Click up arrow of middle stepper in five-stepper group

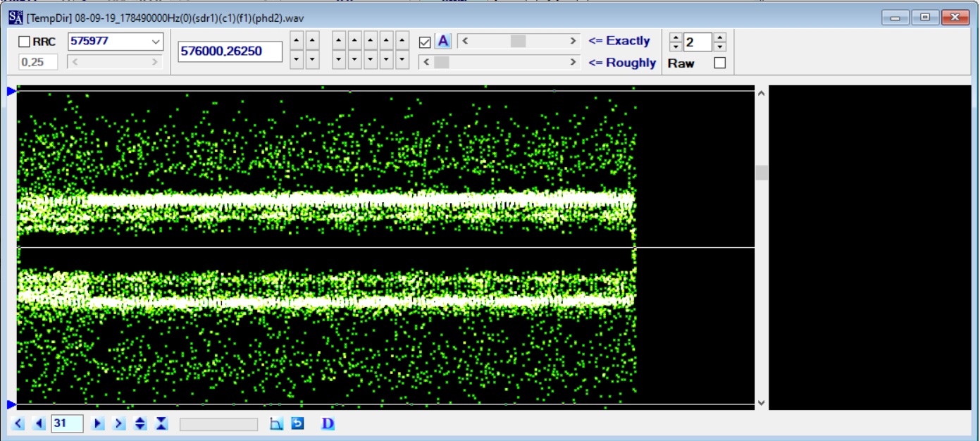coord(371,40)
